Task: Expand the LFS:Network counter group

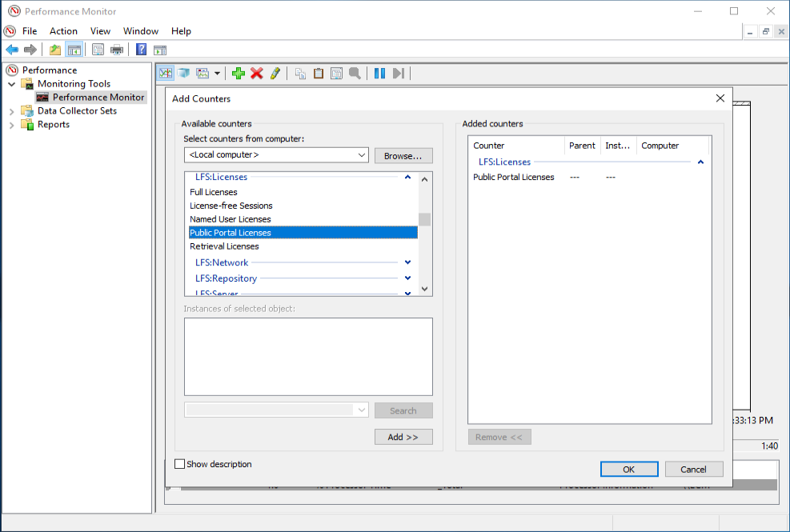Action: (407, 262)
